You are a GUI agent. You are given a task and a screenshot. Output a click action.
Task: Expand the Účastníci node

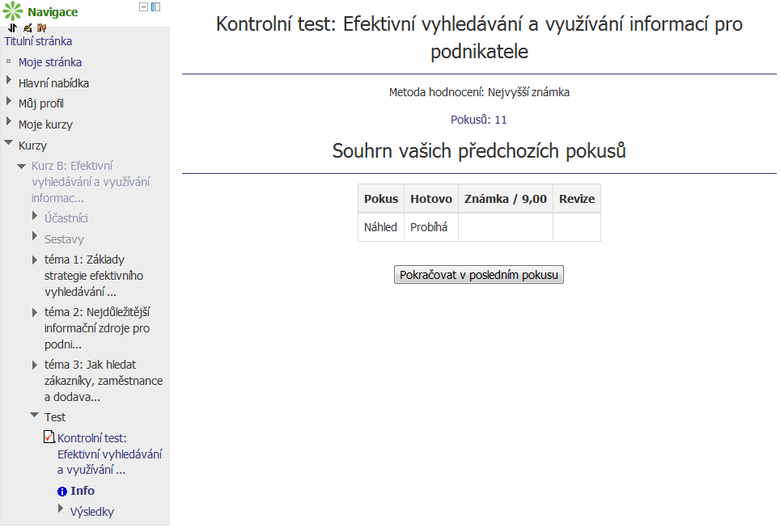(34, 215)
